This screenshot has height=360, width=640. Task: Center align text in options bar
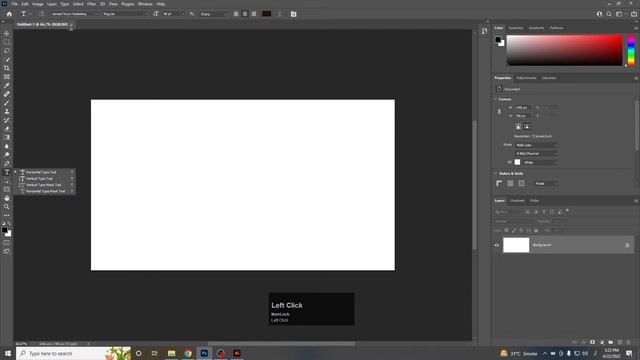click(245, 14)
